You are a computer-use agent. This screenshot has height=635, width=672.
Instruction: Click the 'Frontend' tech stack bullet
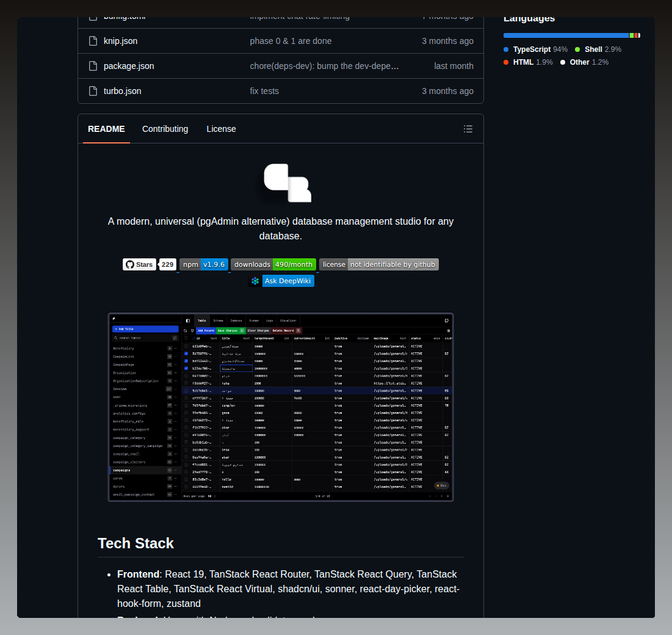click(x=288, y=589)
